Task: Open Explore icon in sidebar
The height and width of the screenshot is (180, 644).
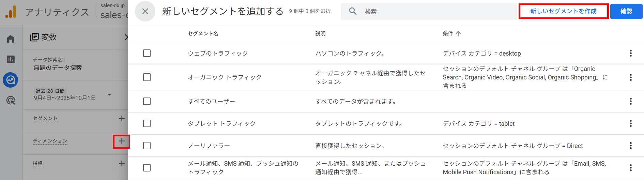Action: tap(11, 80)
